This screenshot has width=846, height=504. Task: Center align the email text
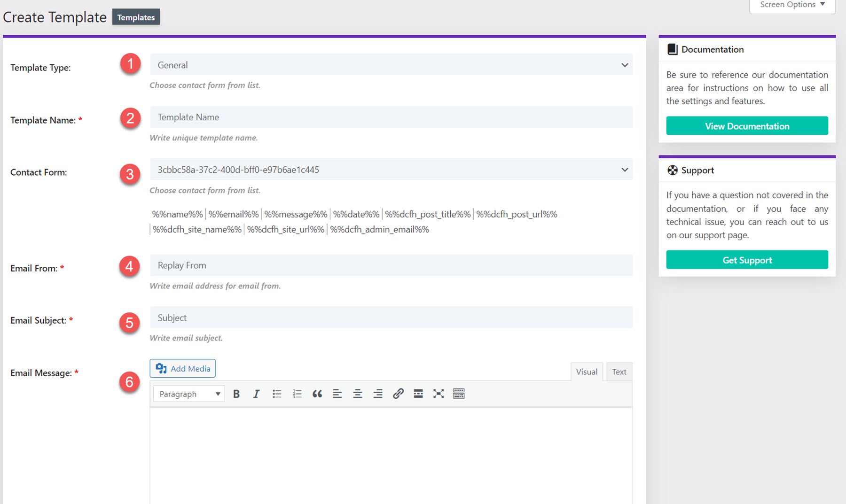point(357,394)
